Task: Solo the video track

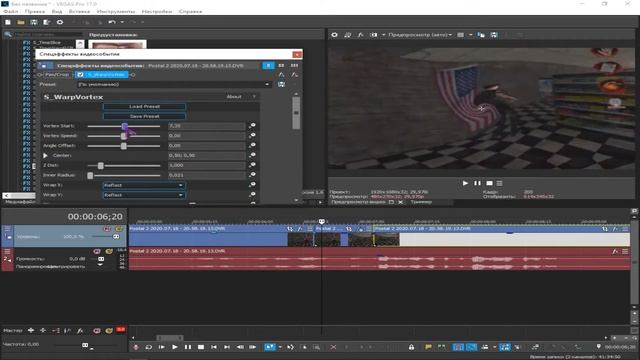Action: pos(119,229)
